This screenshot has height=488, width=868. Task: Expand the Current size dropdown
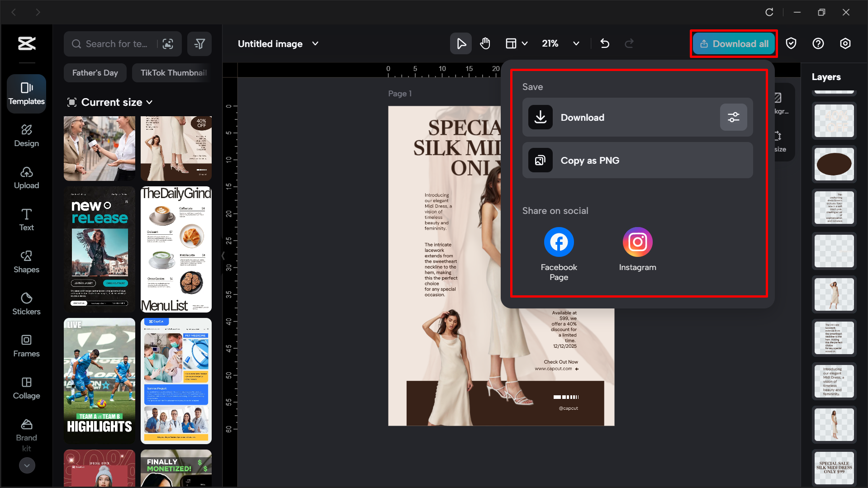click(x=150, y=102)
